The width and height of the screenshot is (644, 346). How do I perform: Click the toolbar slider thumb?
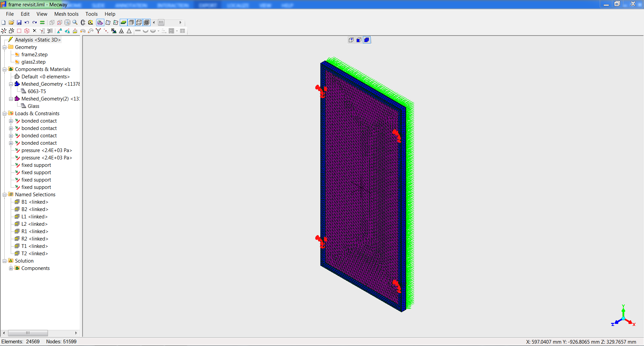[x=161, y=22]
